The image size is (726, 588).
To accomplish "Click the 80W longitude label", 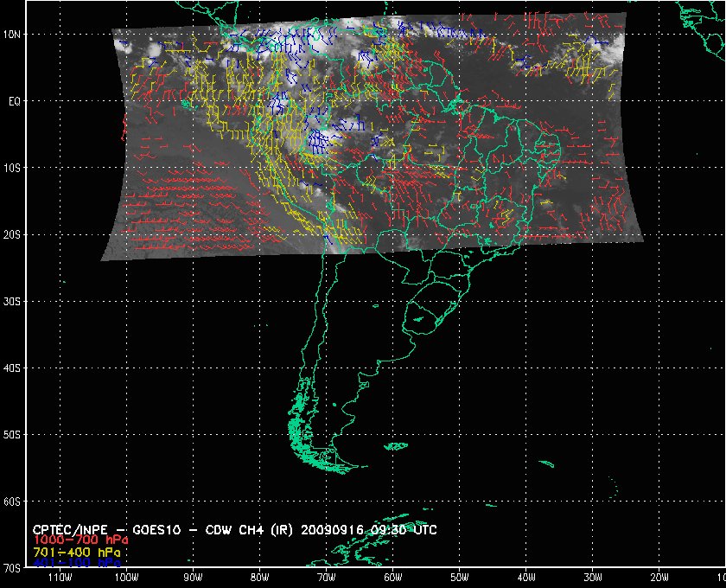I will pyautogui.click(x=260, y=578).
